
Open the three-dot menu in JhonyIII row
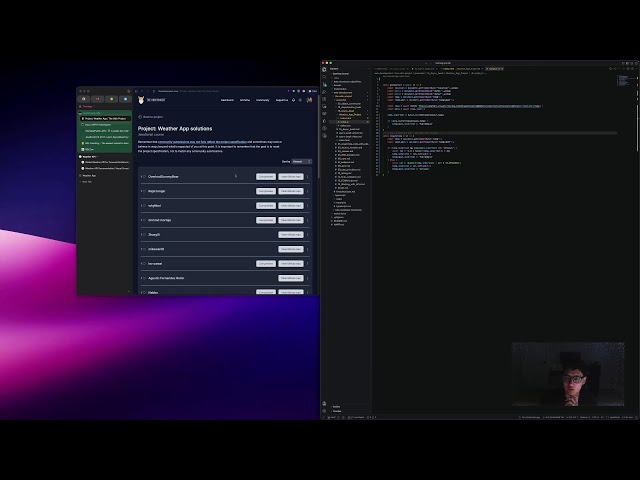307,235
